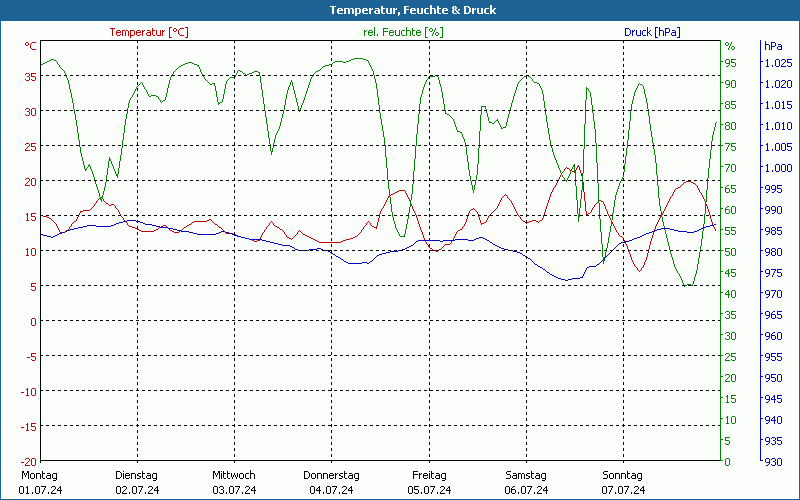Click the '90' tick on the humidity axis
800x500 pixels.
pos(731,84)
